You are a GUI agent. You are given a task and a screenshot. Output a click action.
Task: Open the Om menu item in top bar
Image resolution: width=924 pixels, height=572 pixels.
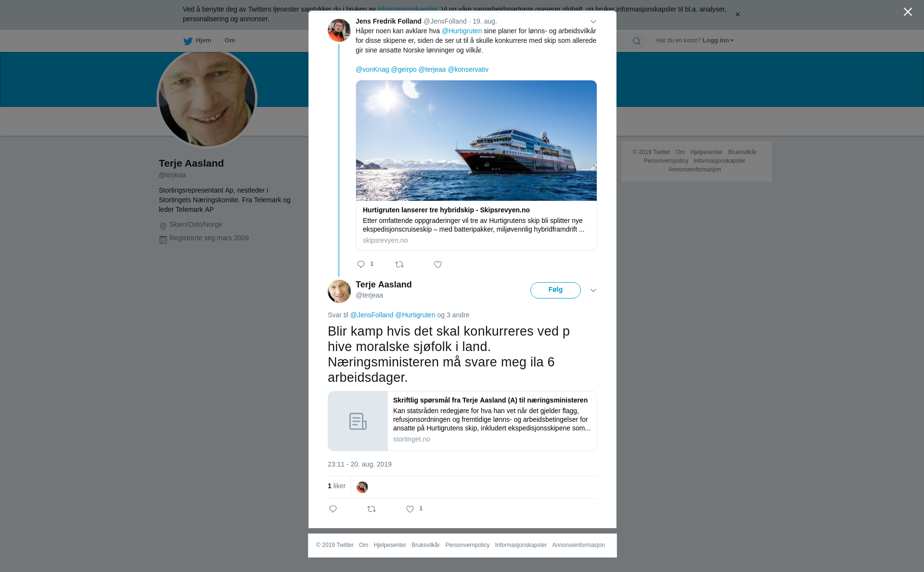(230, 40)
